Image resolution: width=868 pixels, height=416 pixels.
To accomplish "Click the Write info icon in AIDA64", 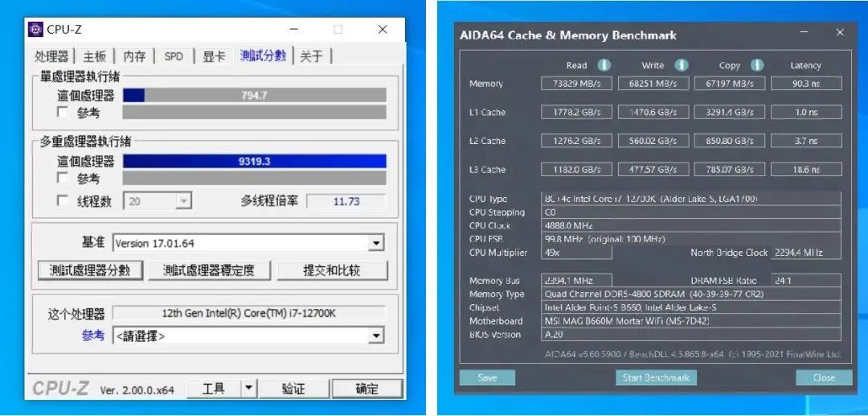I will (682, 65).
